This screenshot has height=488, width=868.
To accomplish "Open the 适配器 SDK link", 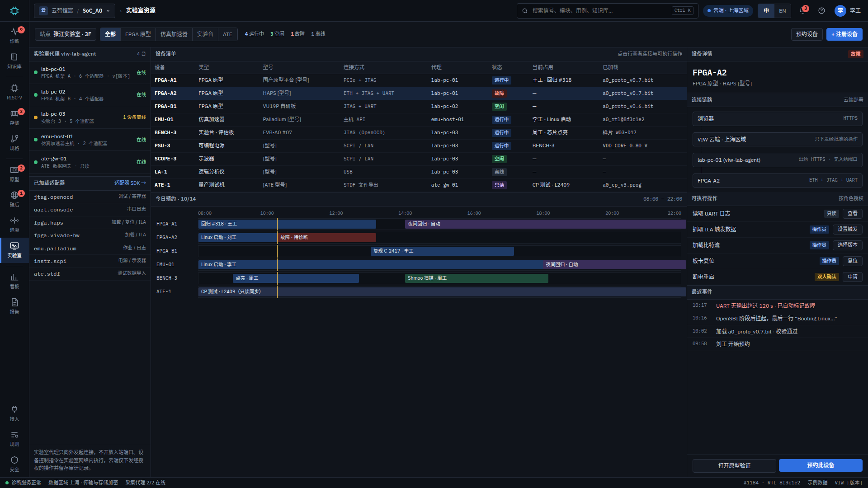I will pos(130,183).
